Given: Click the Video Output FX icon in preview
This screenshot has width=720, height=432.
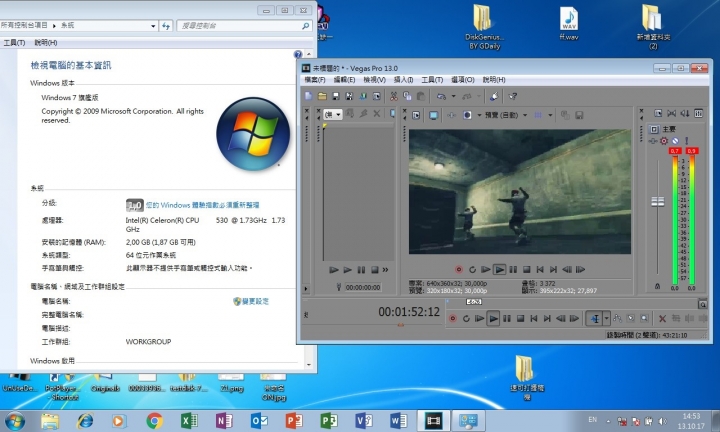Looking at the screenshot, I should (451, 115).
